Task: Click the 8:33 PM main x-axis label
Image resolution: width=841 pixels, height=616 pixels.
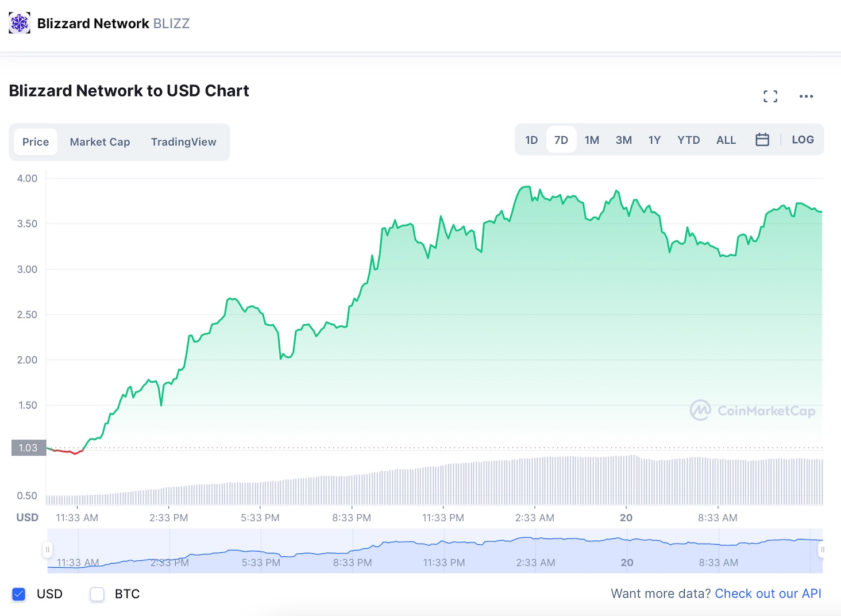Action: (x=352, y=518)
